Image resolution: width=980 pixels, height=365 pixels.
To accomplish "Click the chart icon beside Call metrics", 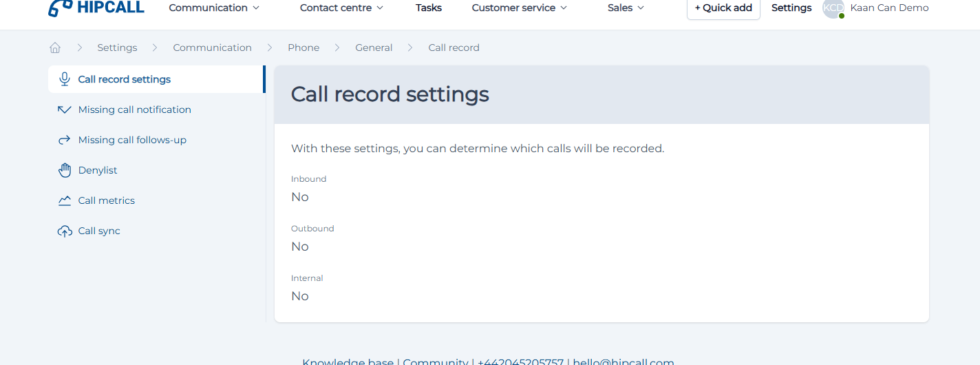I will pyautogui.click(x=65, y=200).
